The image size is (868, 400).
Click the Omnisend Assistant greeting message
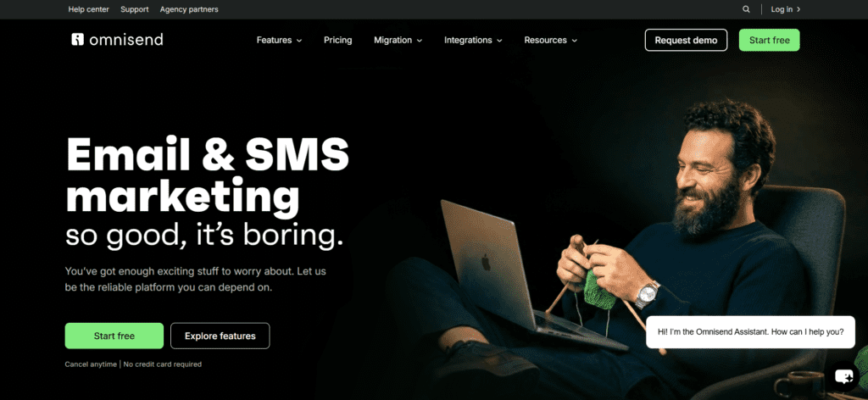(750, 332)
